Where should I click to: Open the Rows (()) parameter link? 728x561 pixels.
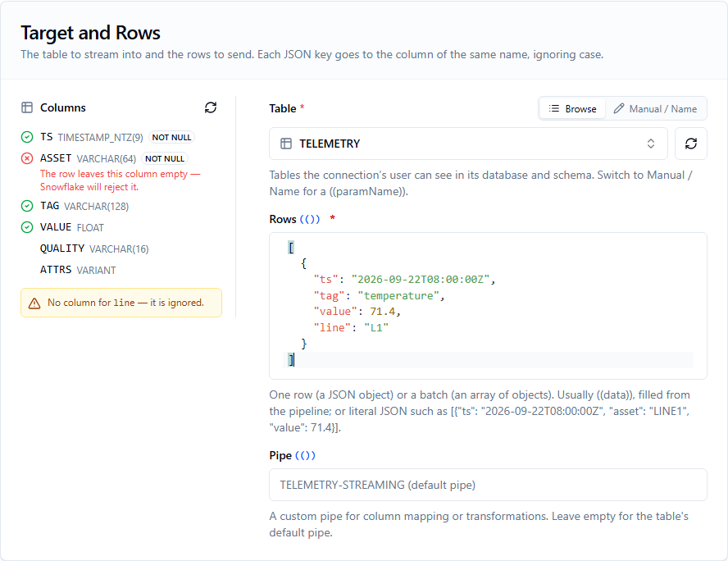310,219
